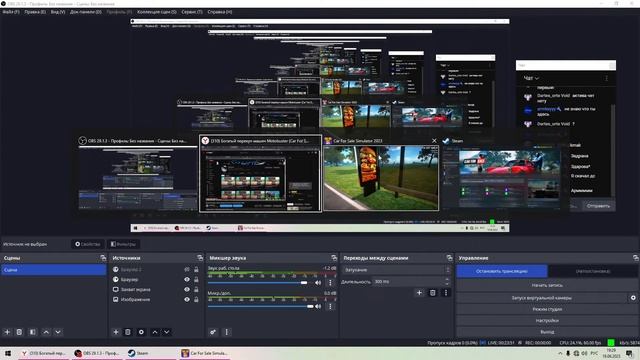This screenshot has width=640, height=360.
Task: Open Вид menu
Action: (58, 12)
